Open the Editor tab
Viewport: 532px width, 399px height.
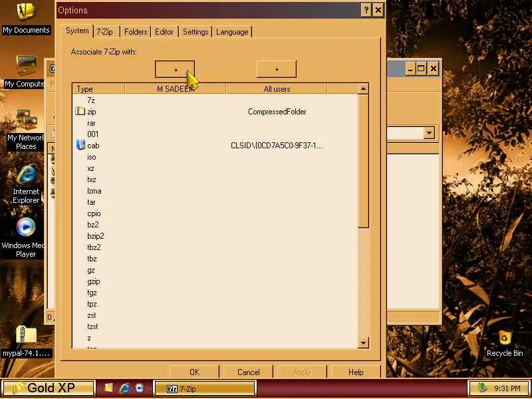(x=164, y=32)
